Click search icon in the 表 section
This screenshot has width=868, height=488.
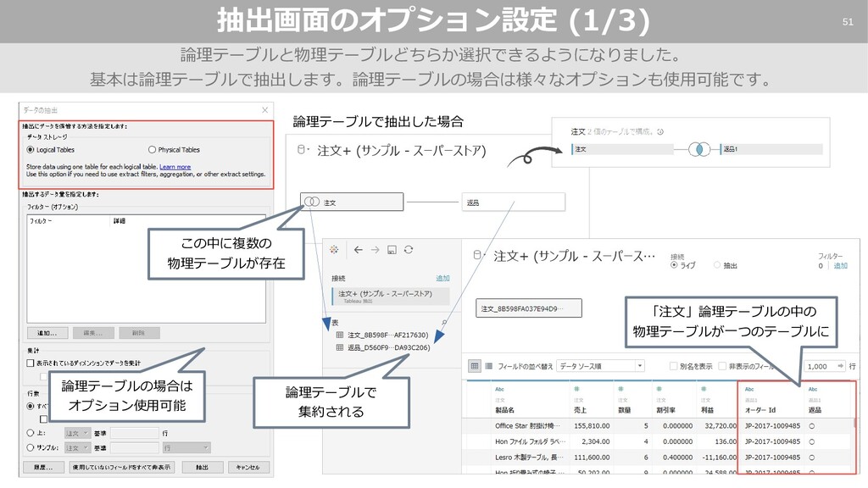(x=444, y=322)
